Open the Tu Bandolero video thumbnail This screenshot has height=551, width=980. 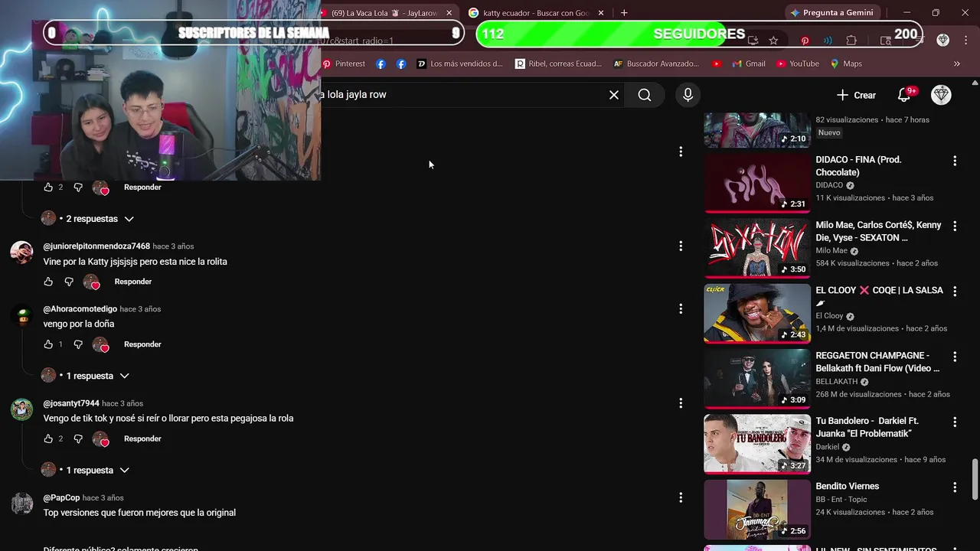[757, 444]
